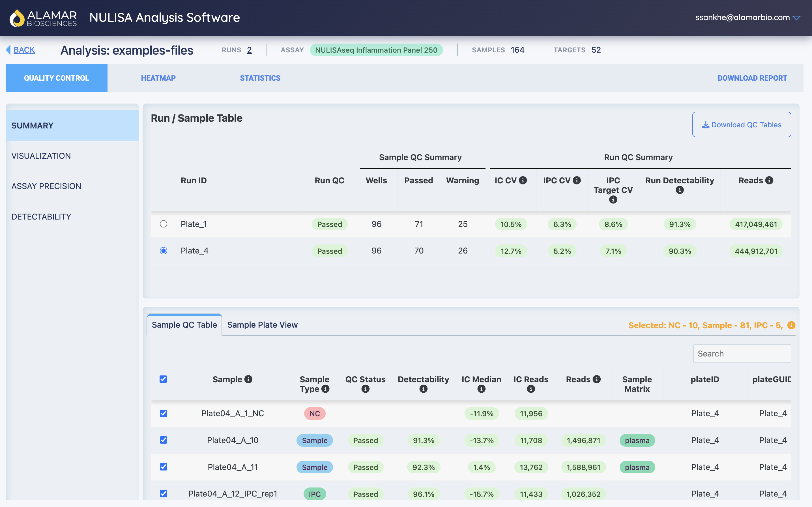This screenshot has width=812, height=507.
Task: Click the BACK link
Action: 24,50
